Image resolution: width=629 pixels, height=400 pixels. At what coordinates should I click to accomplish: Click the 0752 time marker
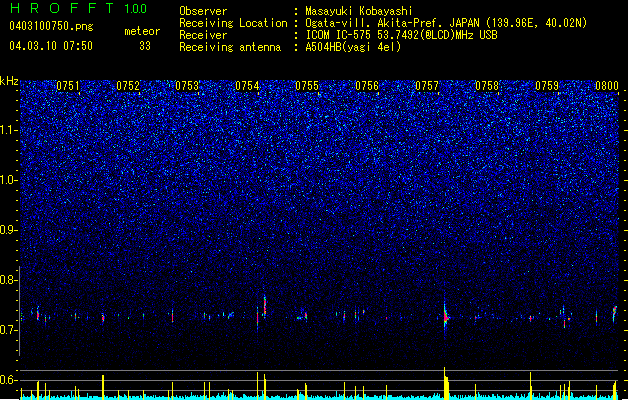coord(128,86)
